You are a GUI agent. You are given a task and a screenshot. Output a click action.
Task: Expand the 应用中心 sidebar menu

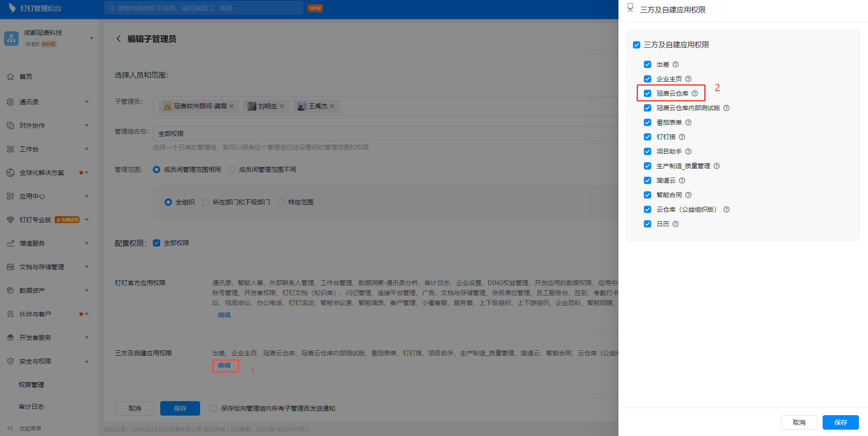coord(87,196)
